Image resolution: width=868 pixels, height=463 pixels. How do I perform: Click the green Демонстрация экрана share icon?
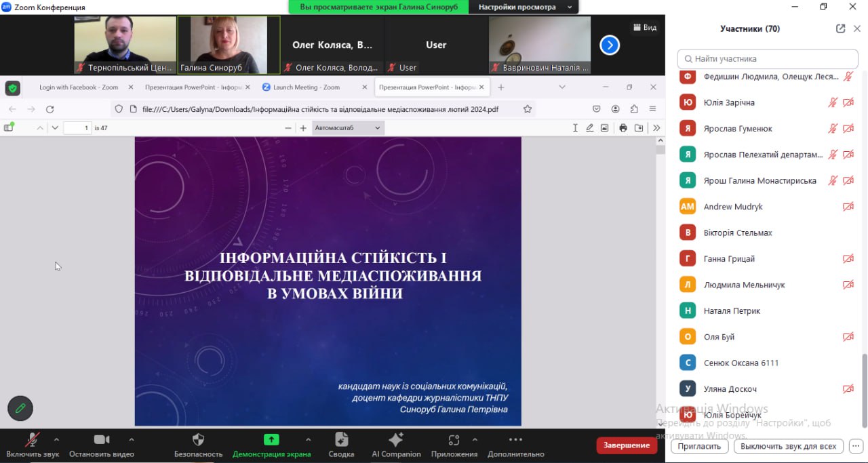point(271,439)
